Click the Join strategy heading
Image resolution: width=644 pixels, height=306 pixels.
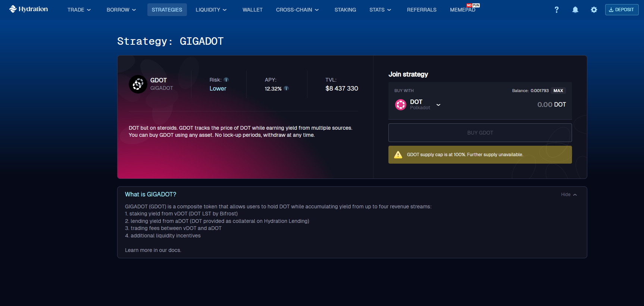tap(408, 74)
